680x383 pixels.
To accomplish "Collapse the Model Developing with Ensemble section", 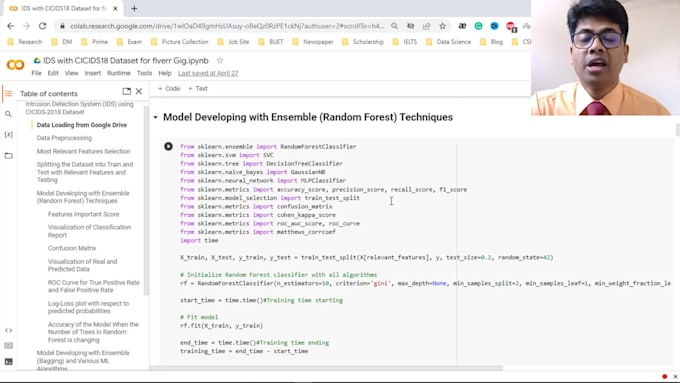I will (x=155, y=117).
